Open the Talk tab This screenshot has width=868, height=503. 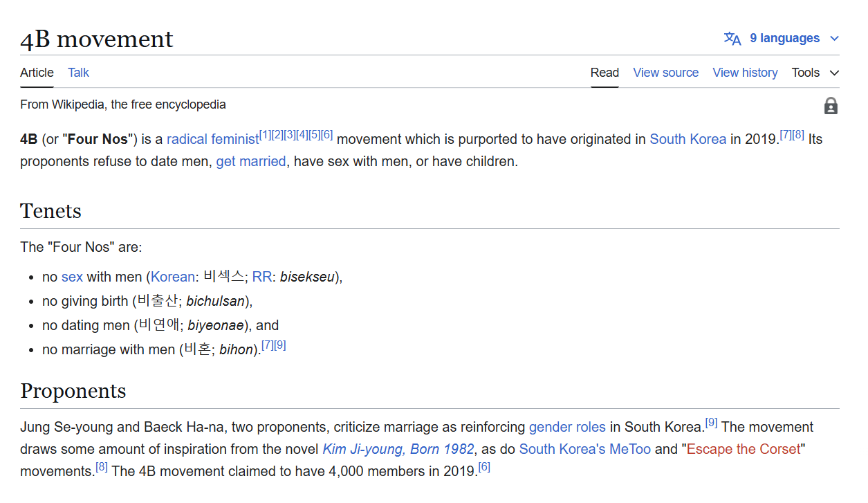[78, 73]
